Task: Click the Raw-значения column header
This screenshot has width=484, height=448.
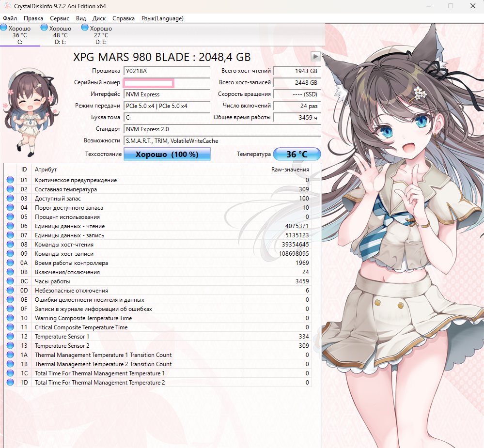Action: (278, 170)
